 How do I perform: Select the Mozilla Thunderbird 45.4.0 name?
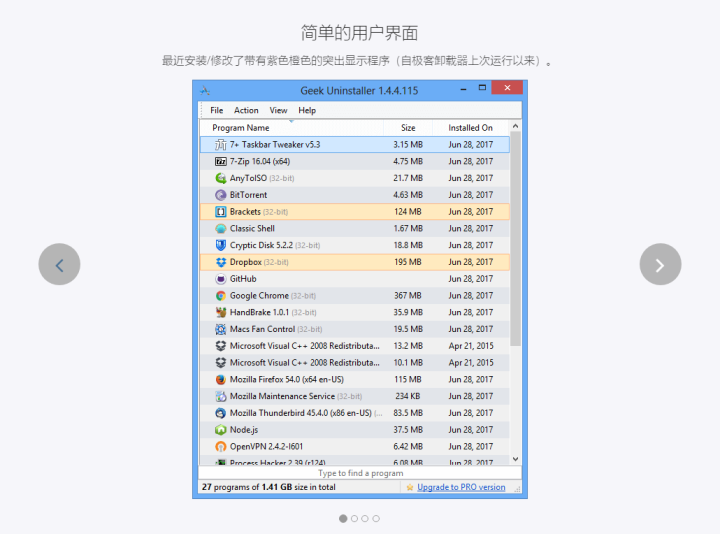(x=300, y=413)
